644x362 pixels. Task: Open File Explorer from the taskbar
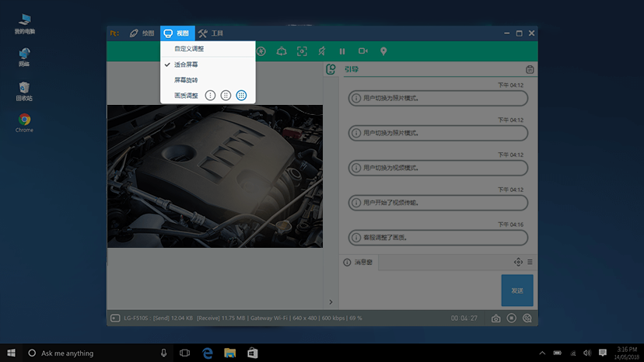(230, 353)
